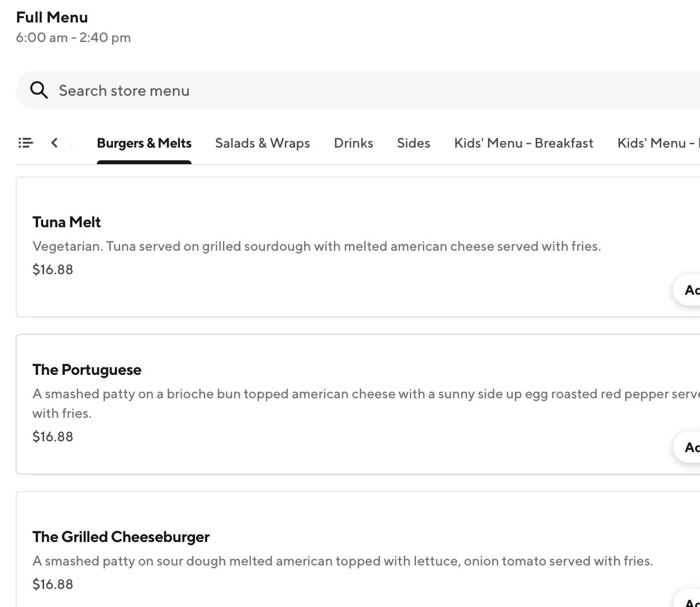Go to the Sides tab
The height and width of the screenshot is (607, 700).
click(414, 143)
